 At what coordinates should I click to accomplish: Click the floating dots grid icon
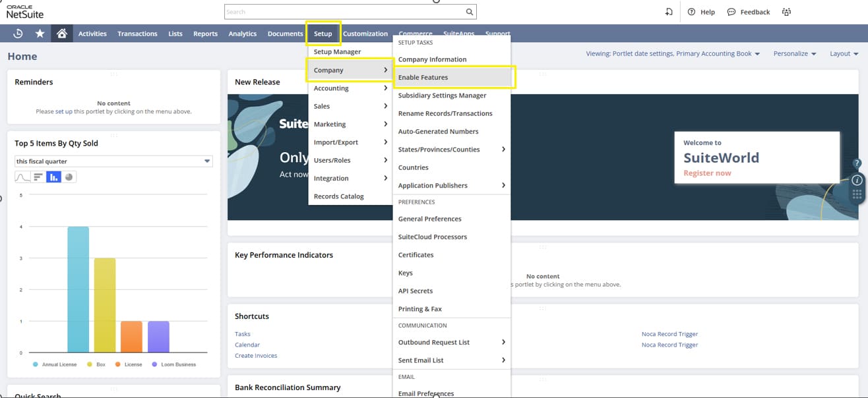pos(857,194)
